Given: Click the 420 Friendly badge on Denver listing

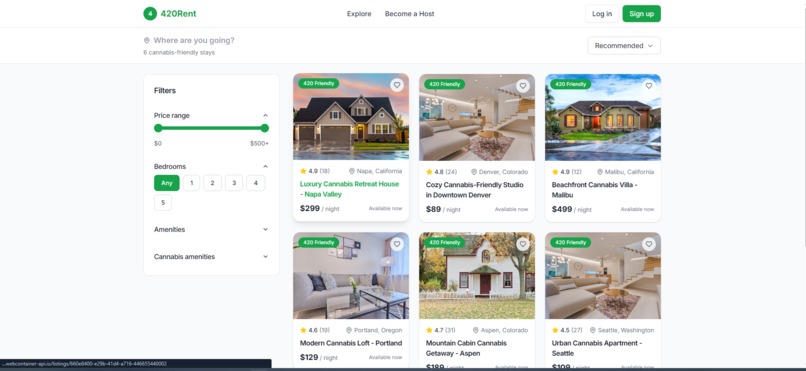Looking at the screenshot, I should pyautogui.click(x=445, y=84).
